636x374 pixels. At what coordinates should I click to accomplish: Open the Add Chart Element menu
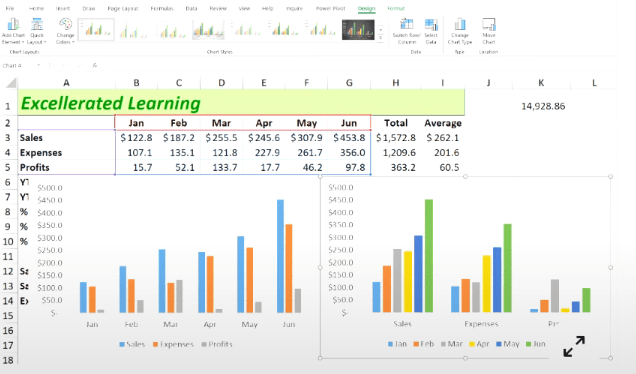coord(13,31)
